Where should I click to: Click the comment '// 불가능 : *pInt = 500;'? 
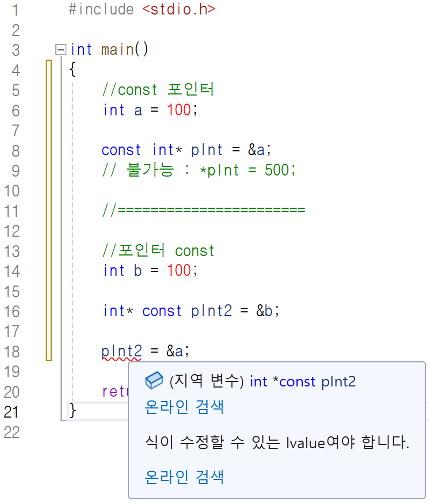[x=199, y=170]
